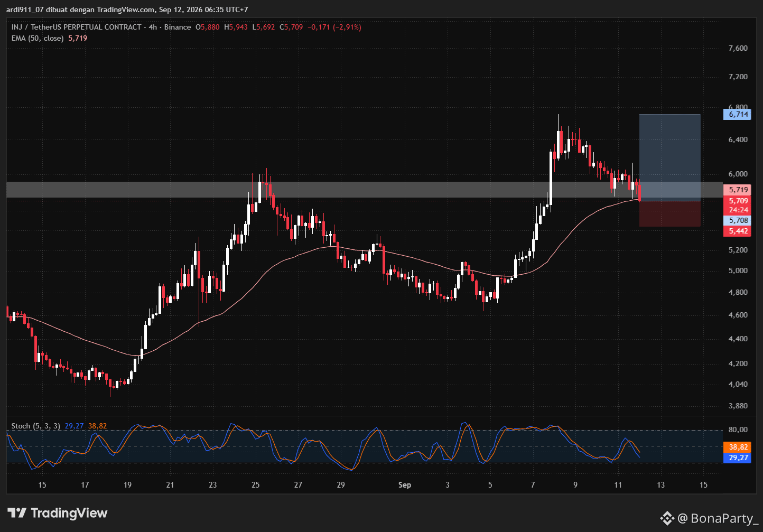Select the 6,714 take-profit price label
The image size is (763, 532).
coord(738,114)
